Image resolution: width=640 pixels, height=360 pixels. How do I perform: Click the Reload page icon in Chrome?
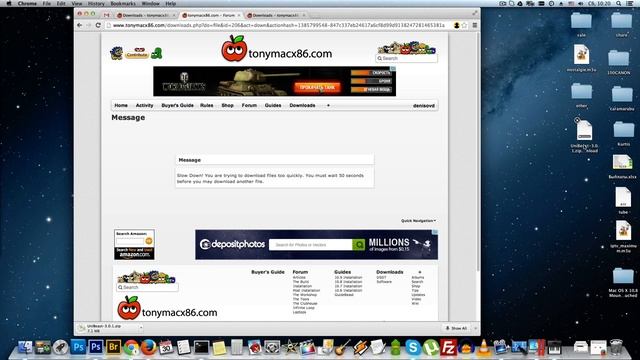click(x=98, y=25)
